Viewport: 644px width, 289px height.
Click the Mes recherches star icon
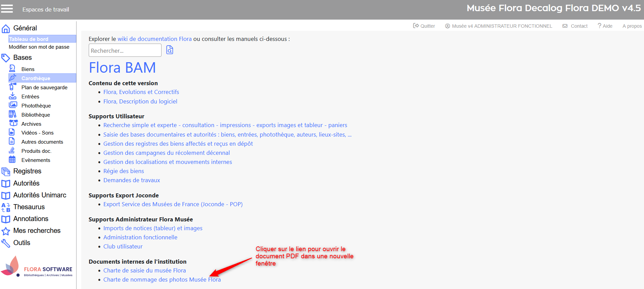(6, 231)
